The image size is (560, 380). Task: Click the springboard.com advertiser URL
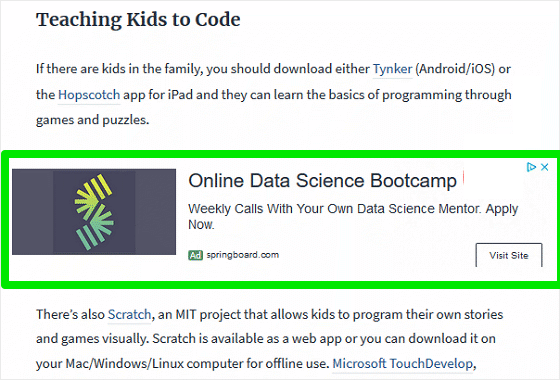[243, 255]
